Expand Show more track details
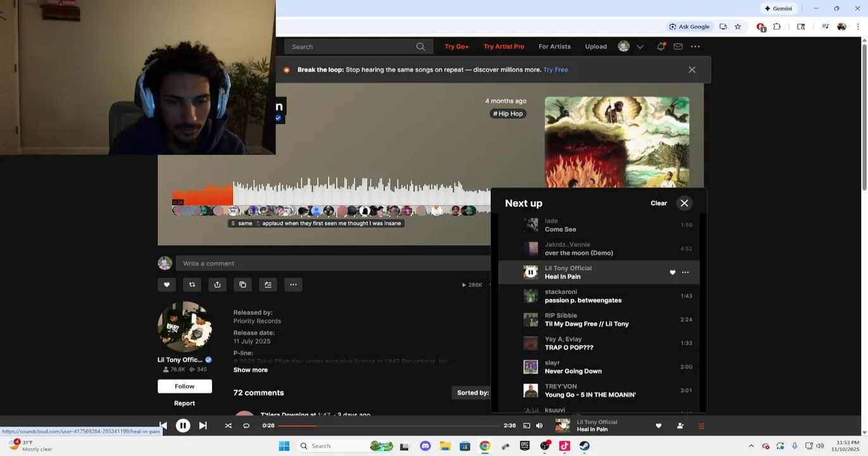Viewport: 868px width, 456px height. coord(250,370)
